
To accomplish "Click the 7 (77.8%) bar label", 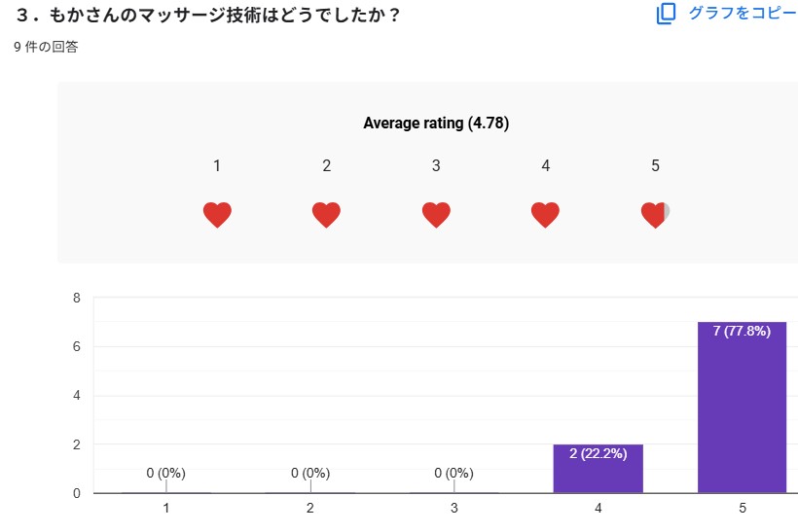I will (742, 332).
